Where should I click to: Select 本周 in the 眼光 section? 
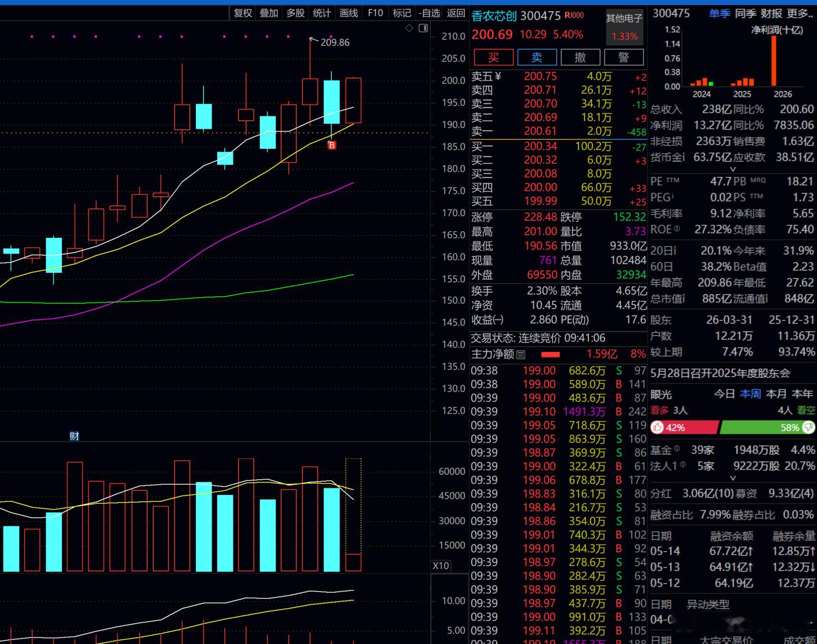(x=750, y=394)
